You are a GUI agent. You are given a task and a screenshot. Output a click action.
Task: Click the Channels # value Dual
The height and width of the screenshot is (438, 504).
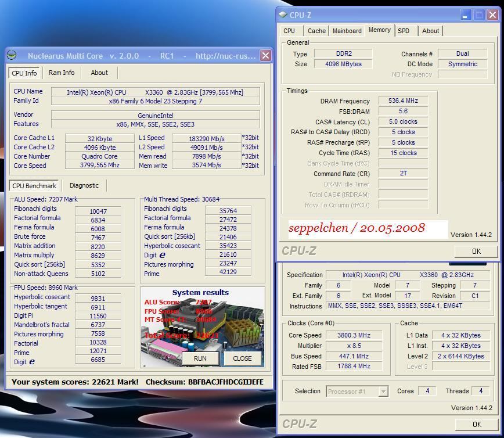[x=463, y=53]
